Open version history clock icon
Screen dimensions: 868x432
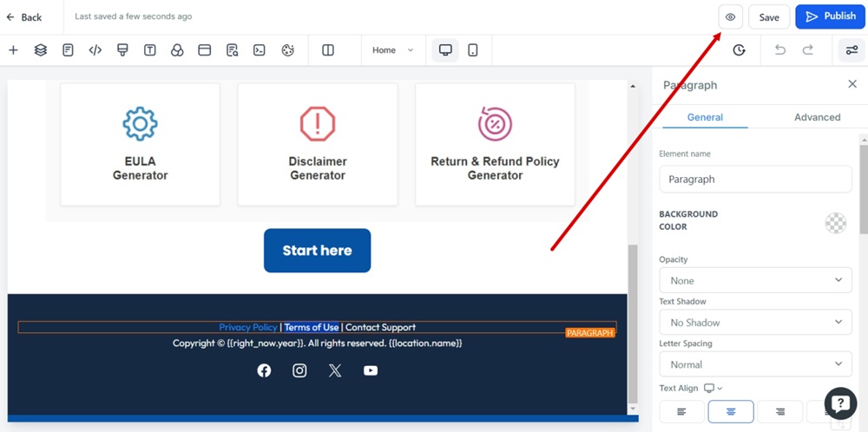[x=739, y=50]
